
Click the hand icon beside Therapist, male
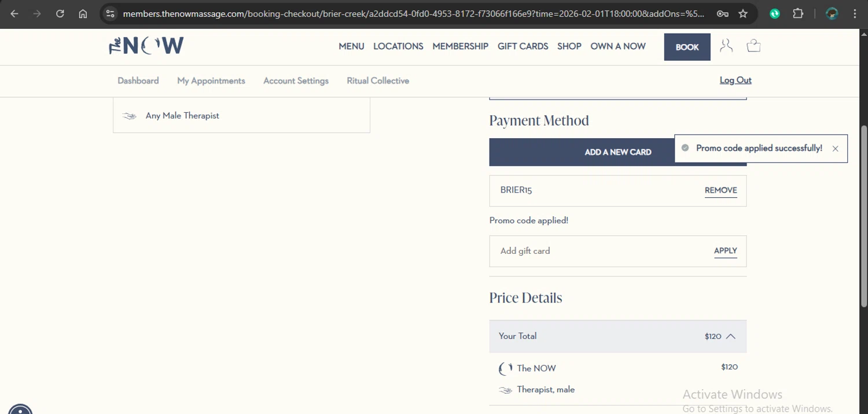(x=505, y=390)
